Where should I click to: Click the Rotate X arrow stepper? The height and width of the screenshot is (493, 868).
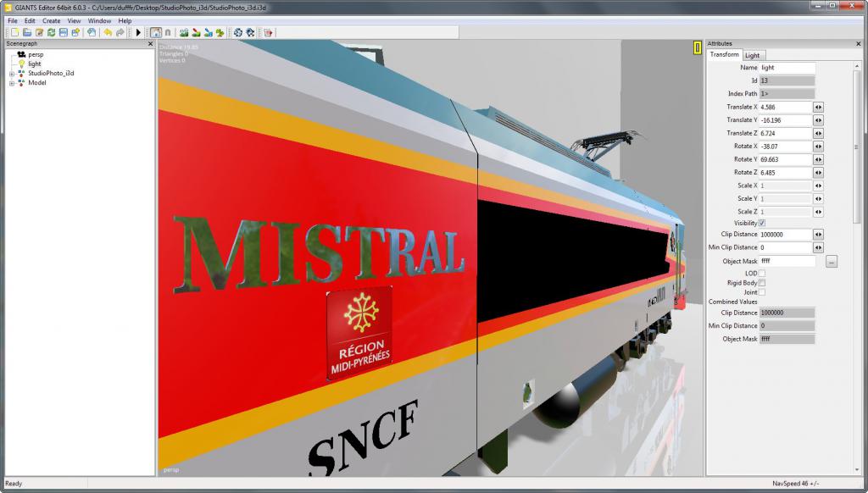tap(818, 146)
